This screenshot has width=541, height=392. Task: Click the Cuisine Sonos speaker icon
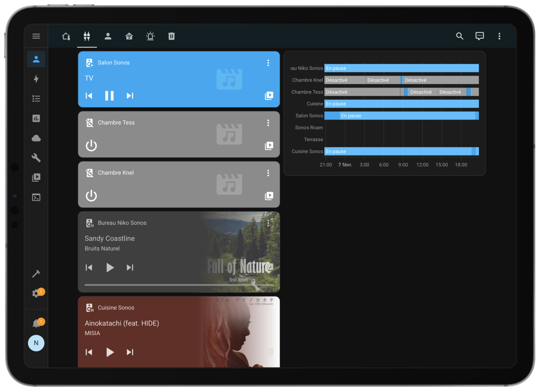point(89,308)
